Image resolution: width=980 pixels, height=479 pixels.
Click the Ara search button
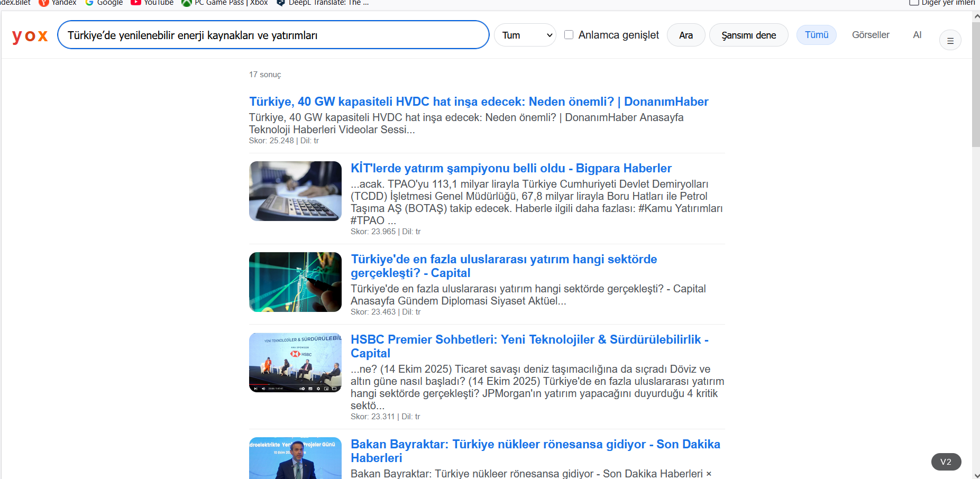(686, 35)
